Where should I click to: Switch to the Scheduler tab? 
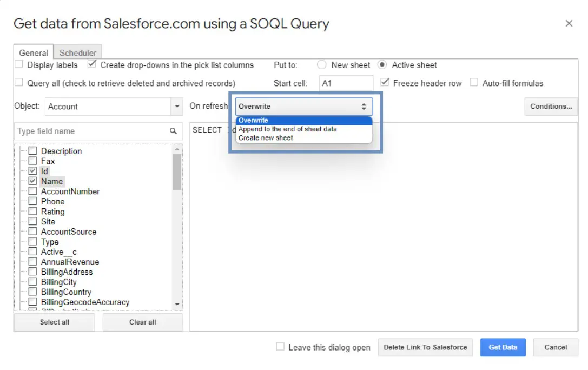(78, 52)
